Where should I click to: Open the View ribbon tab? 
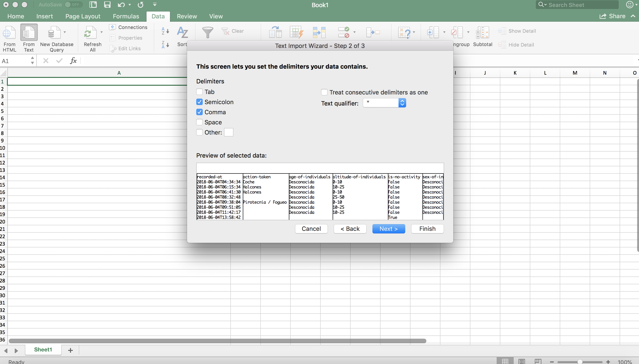[216, 17]
